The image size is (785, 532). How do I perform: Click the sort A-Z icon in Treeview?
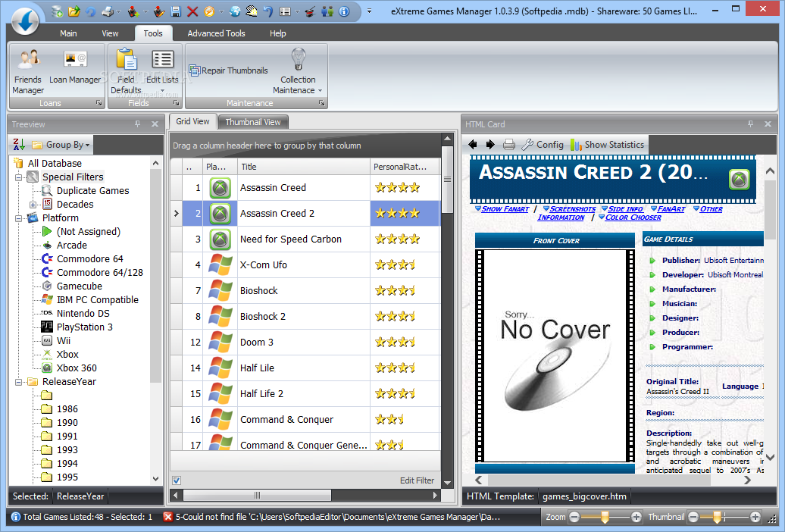point(19,145)
